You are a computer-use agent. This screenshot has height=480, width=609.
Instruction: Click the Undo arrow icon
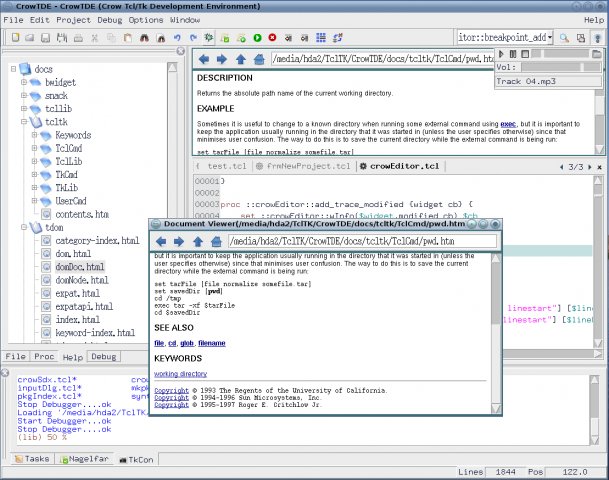coord(177,38)
